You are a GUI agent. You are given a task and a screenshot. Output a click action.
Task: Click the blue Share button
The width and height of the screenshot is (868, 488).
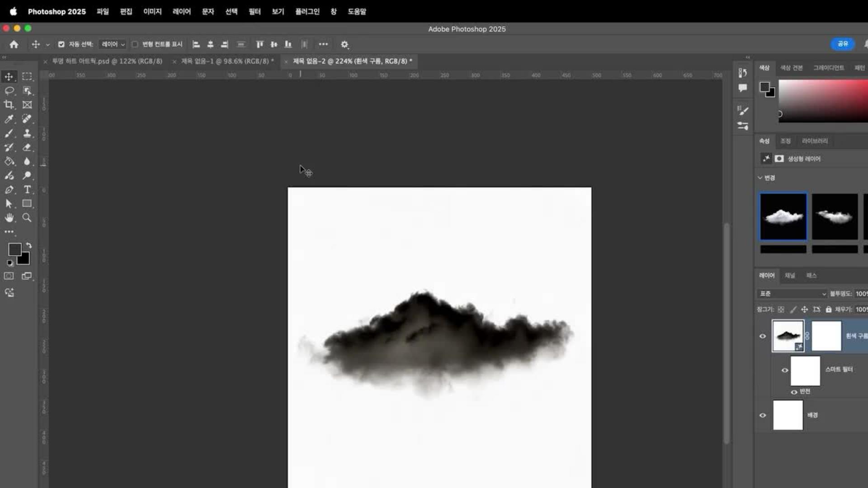tap(842, 44)
